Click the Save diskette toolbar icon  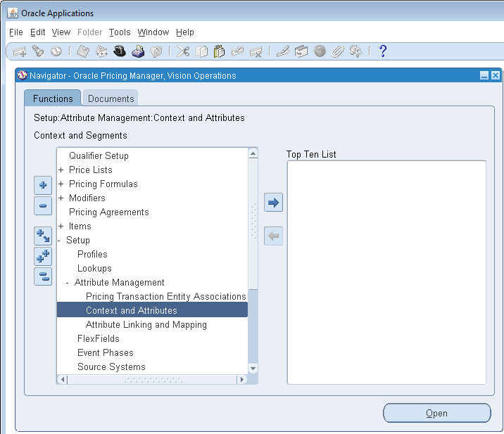[x=83, y=51]
